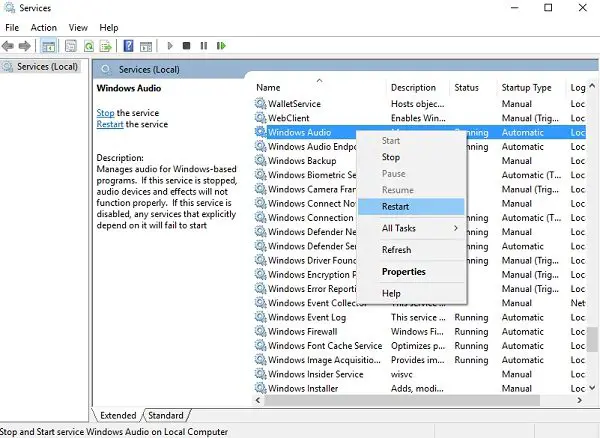
Task: Select the Windows Image Acquisition service row
Action: coord(420,360)
